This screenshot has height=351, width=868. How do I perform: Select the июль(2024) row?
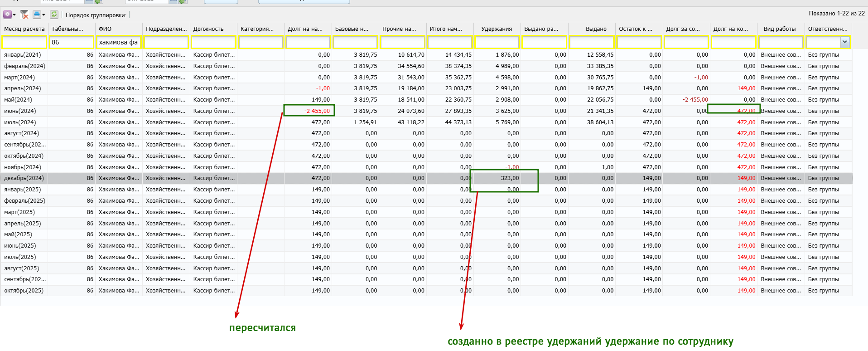(426, 122)
